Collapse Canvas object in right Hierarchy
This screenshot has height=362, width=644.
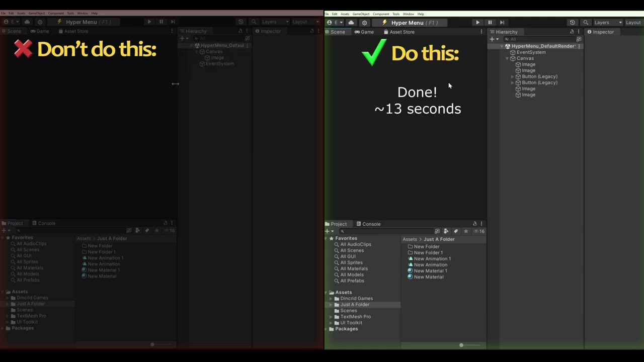507,58
